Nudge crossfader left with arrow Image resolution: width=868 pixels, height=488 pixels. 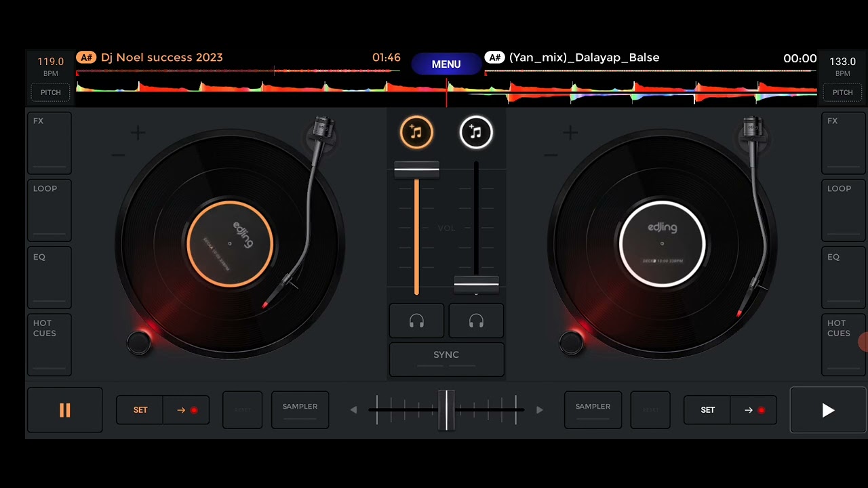point(353,410)
